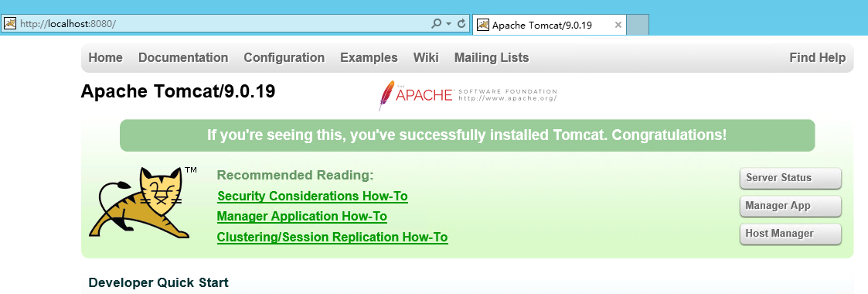The width and height of the screenshot is (868, 294).
Task: Open Manager Application How-To link
Action: tap(301, 216)
